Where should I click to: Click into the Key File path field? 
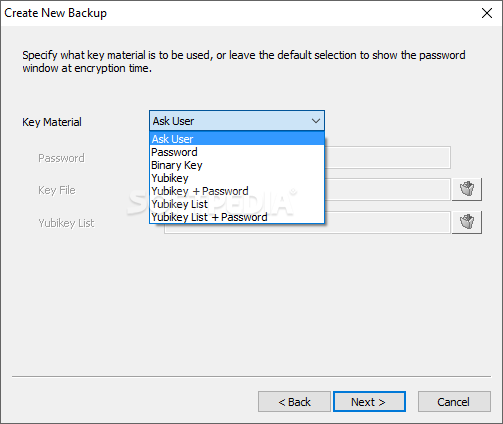click(387, 189)
